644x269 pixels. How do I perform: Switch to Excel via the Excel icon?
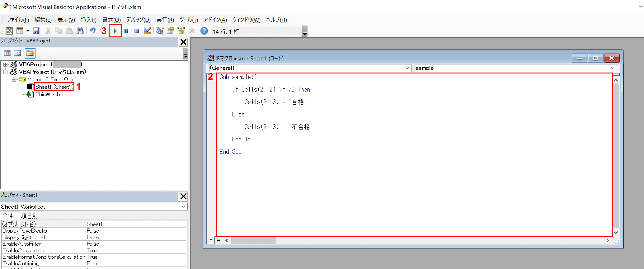(x=9, y=31)
